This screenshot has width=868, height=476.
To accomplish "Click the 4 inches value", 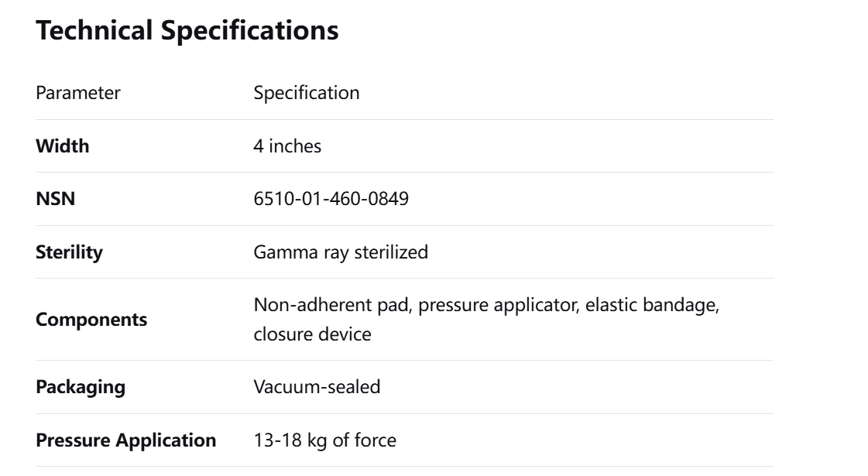I will [287, 146].
